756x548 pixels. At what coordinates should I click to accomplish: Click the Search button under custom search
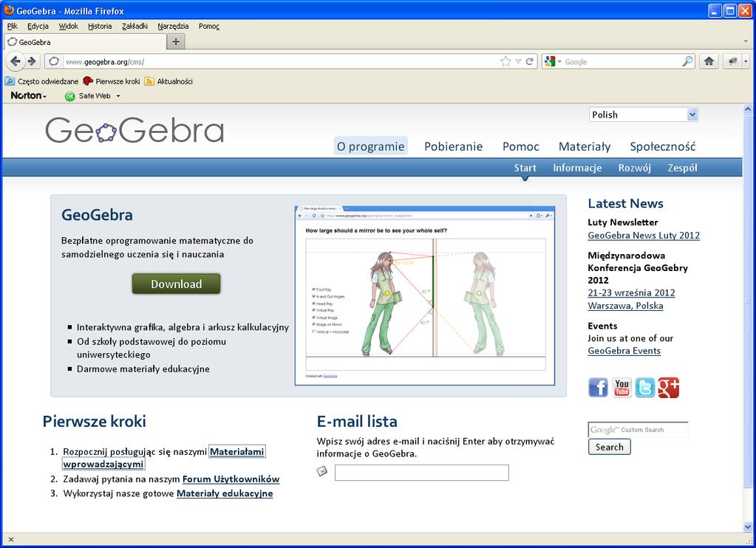click(x=609, y=447)
